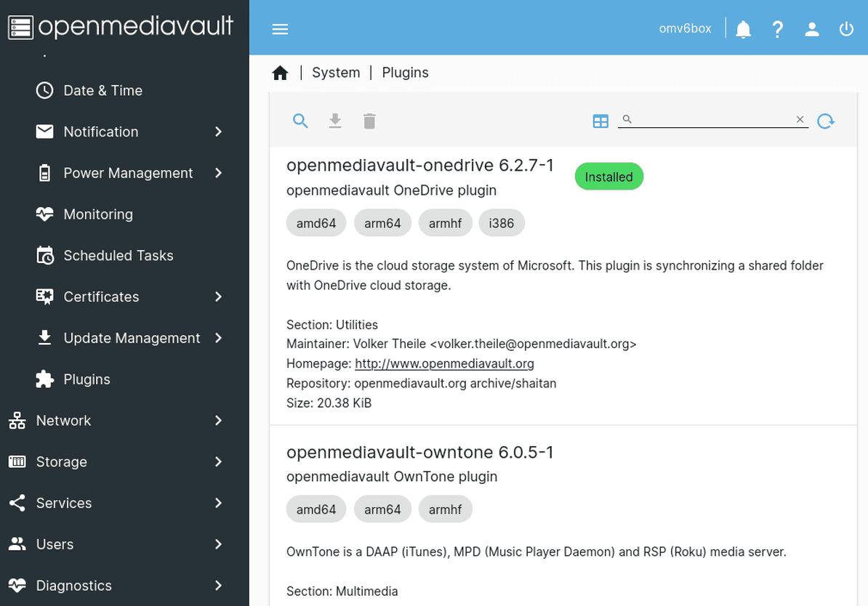Select the openmediavault-onedrive 6.2.7-1 plugin title
This screenshot has height=606, width=868.
pos(419,165)
